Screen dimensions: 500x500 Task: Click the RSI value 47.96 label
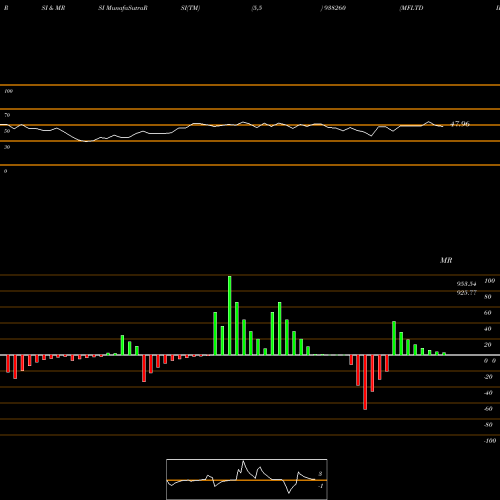(460, 124)
